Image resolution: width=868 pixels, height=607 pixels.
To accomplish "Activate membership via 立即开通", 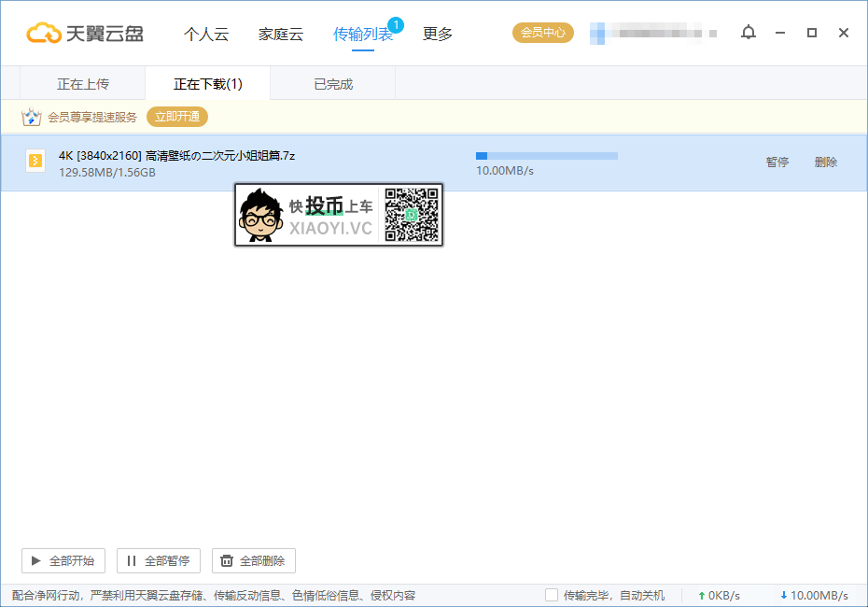I will click(176, 117).
